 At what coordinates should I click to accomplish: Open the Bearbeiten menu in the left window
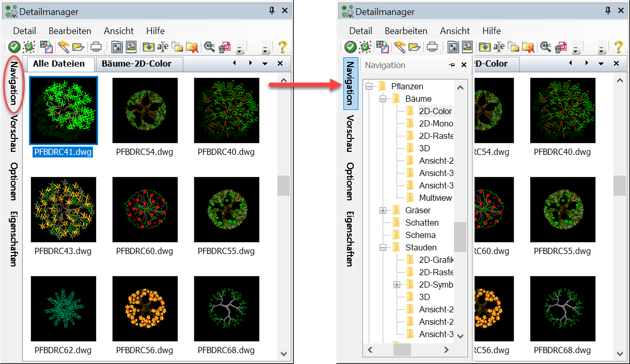70,31
